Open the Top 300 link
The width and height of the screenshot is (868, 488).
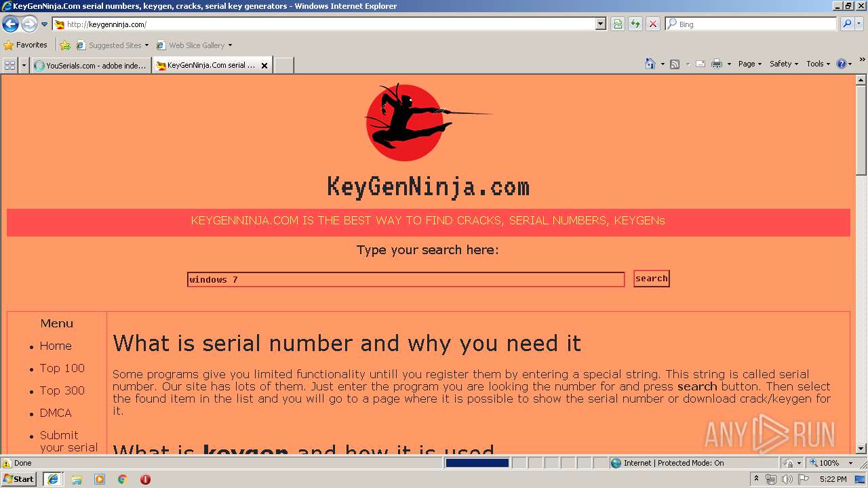[x=62, y=390]
